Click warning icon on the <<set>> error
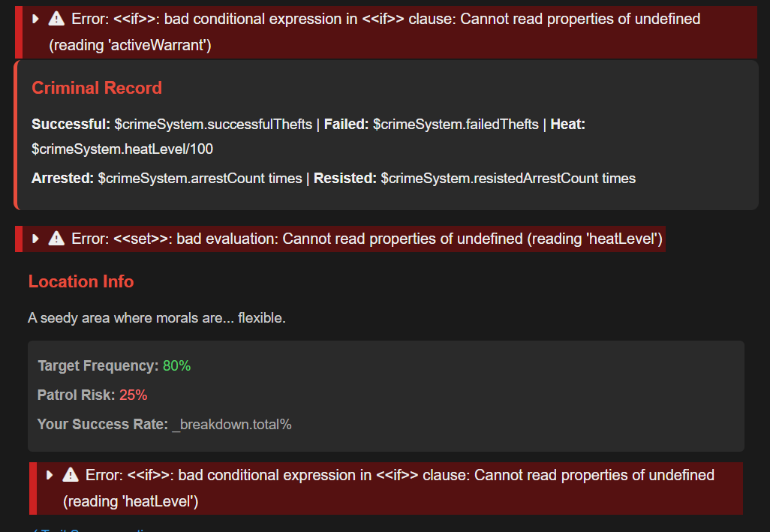 56,239
